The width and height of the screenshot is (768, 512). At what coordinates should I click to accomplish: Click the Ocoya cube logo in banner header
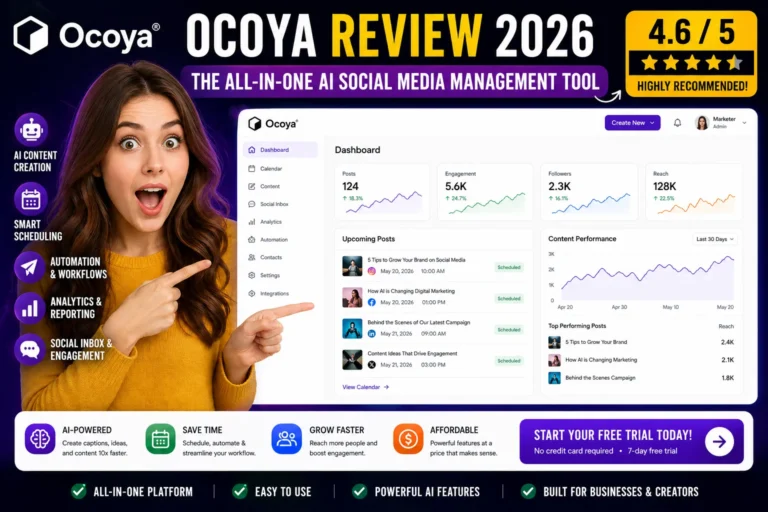pyautogui.click(x=30, y=35)
